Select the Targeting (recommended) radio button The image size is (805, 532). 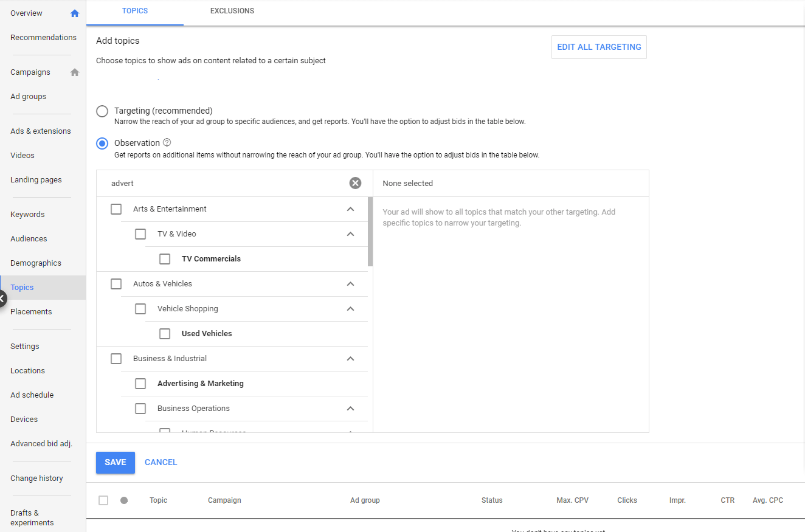coord(102,111)
